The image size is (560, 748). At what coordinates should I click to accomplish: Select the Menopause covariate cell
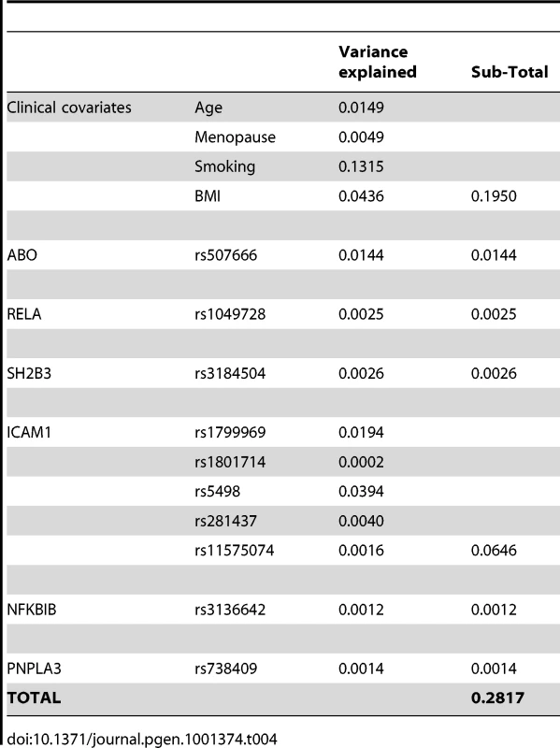coord(236,137)
